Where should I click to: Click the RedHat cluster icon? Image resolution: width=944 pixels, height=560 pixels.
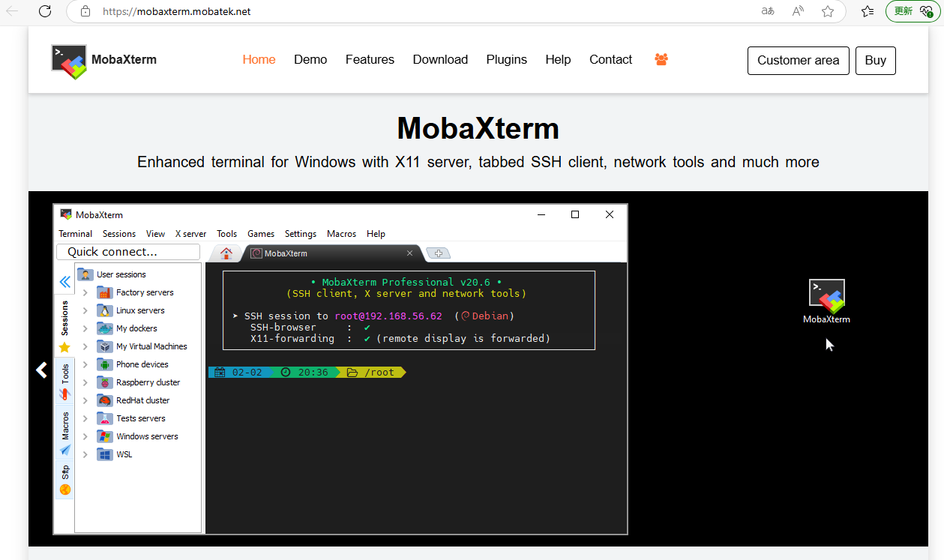coord(105,400)
